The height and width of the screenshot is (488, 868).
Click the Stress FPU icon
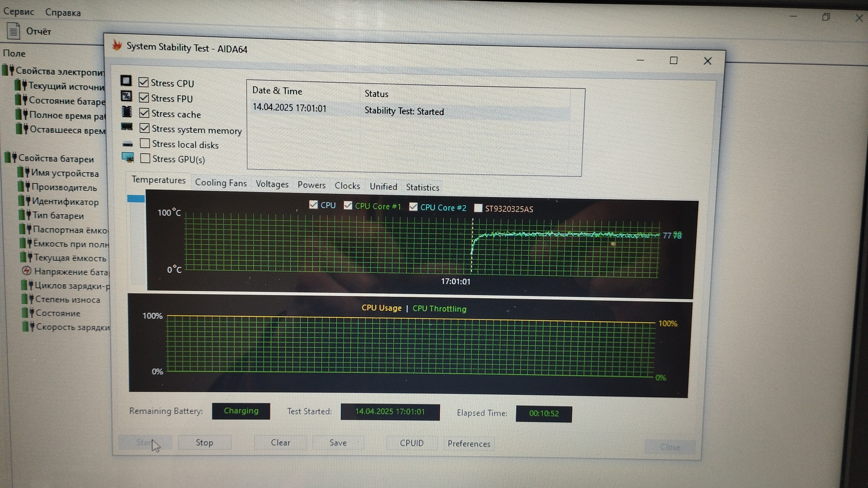(x=127, y=96)
